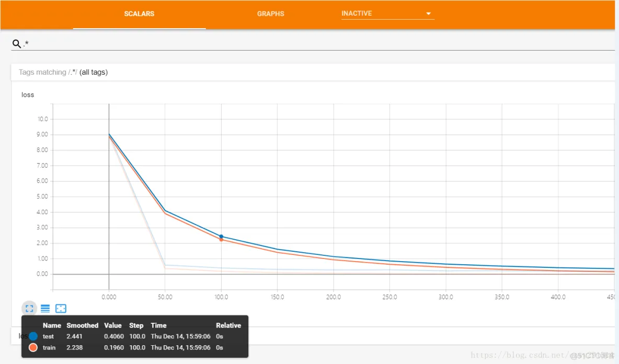Image resolution: width=619 pixels, height=364 pixels.
Task: Click the orange train data point at step 100
Action: 221,240
